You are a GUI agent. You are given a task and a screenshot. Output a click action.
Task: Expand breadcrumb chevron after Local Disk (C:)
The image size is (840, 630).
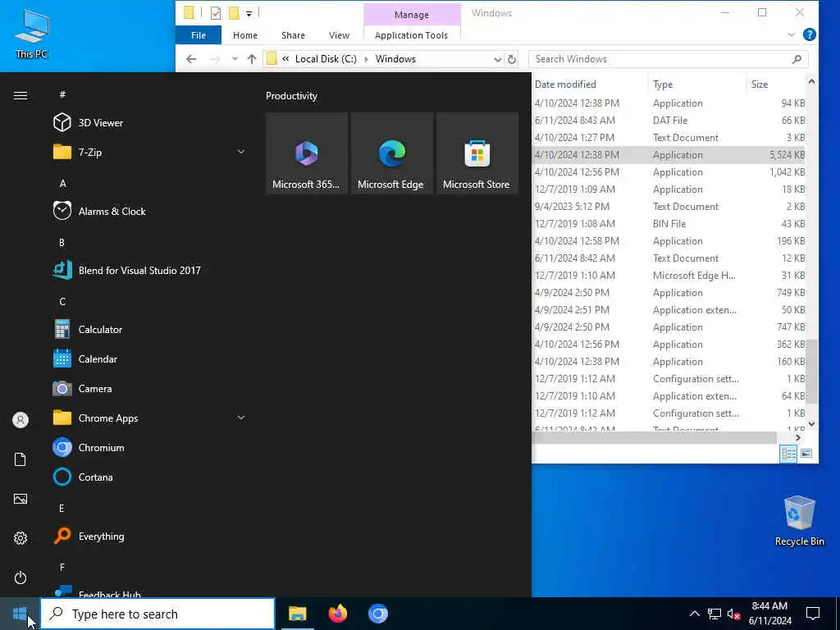[367, 59]
